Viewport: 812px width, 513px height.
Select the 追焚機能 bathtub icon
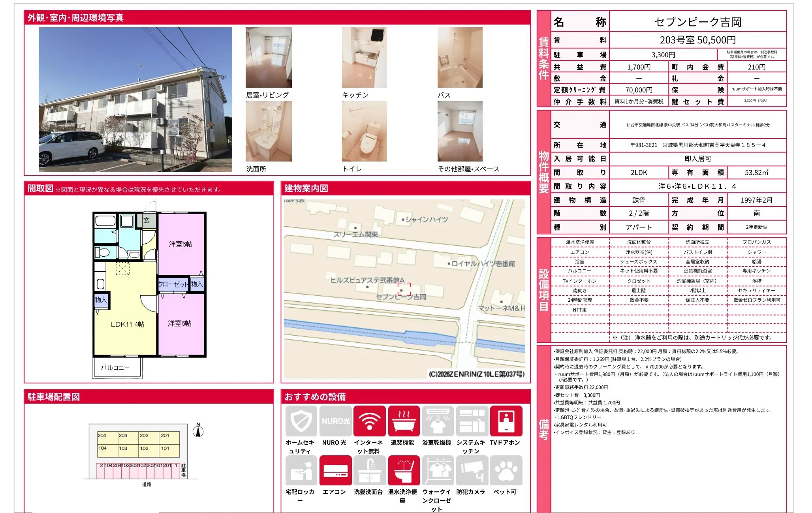404,421
